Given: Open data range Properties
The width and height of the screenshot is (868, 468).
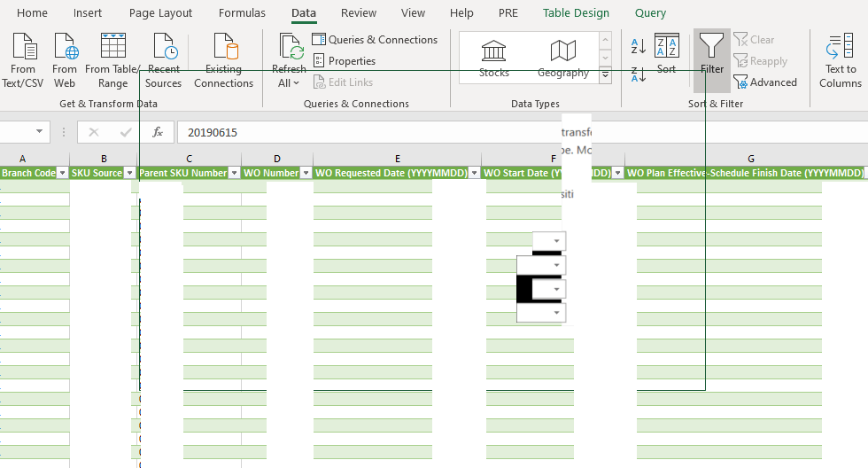Looking at the screenshot, I should [x=345, y=61].
